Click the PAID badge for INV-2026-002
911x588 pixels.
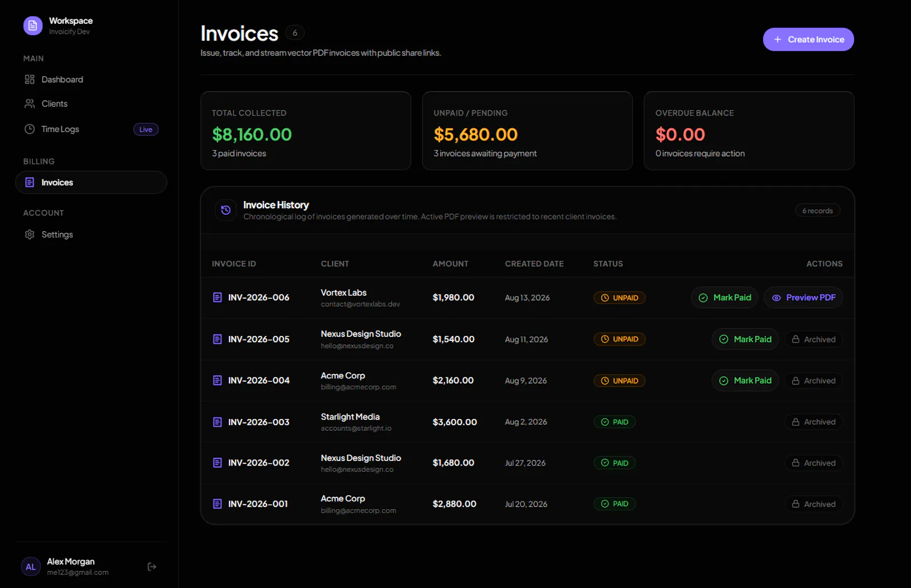tap(614, 463)
